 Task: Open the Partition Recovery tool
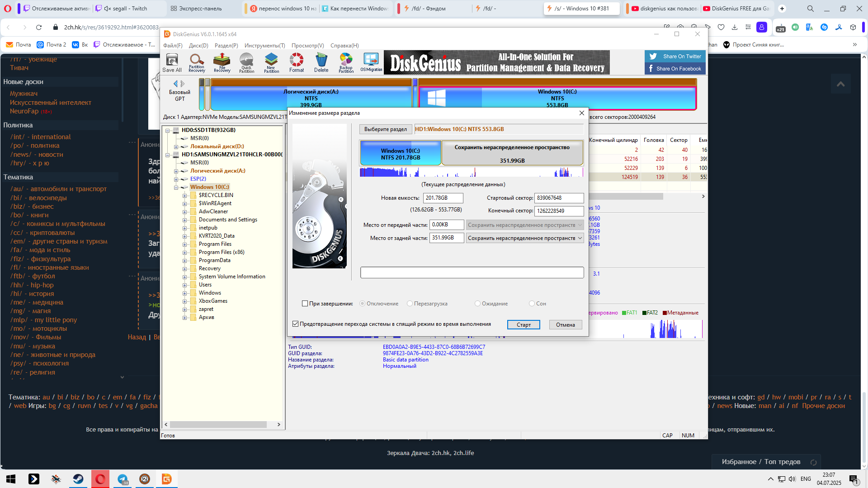[197, 62]
